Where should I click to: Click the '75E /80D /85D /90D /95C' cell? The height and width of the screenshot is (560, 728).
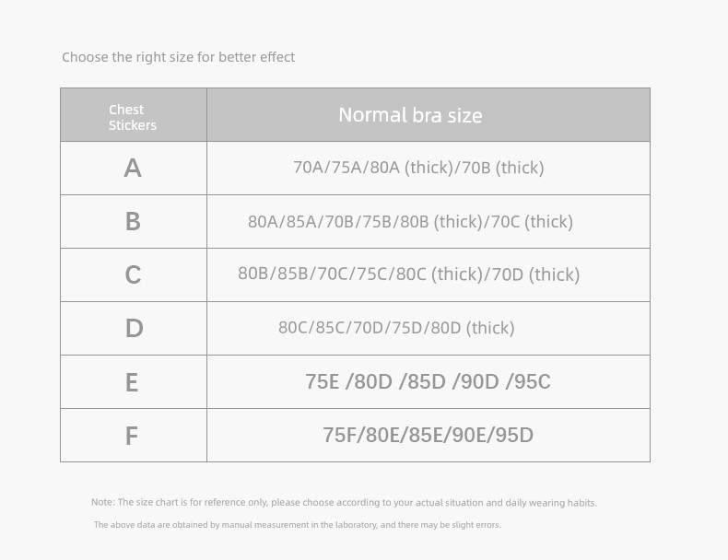click(429, 382)
